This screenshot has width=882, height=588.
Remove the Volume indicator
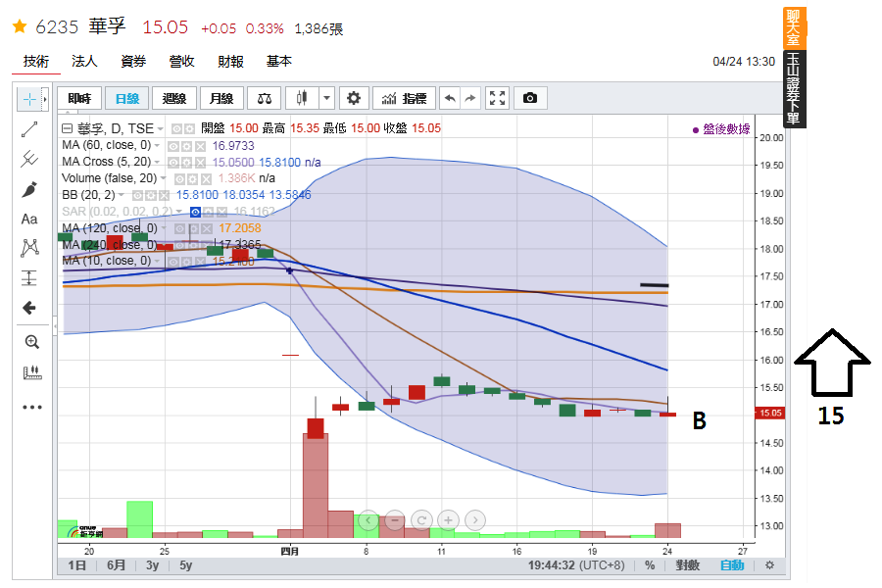[x=207, y=179]
